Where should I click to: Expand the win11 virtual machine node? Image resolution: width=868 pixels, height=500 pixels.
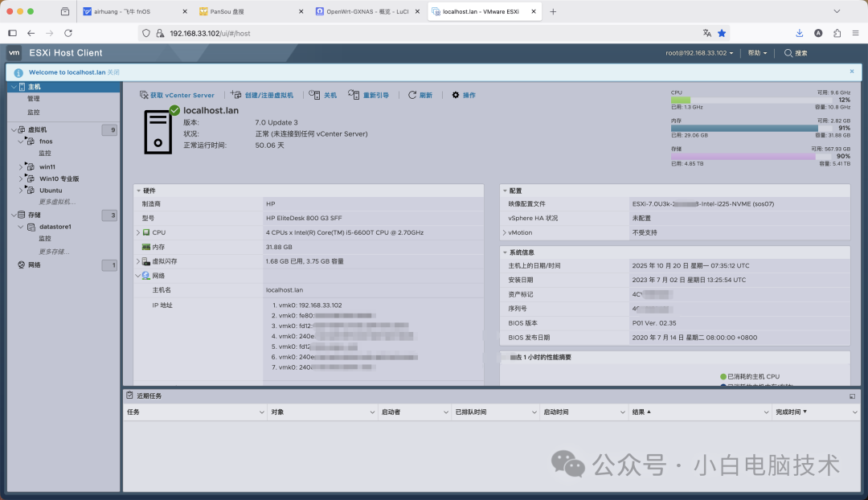point(21,166)
